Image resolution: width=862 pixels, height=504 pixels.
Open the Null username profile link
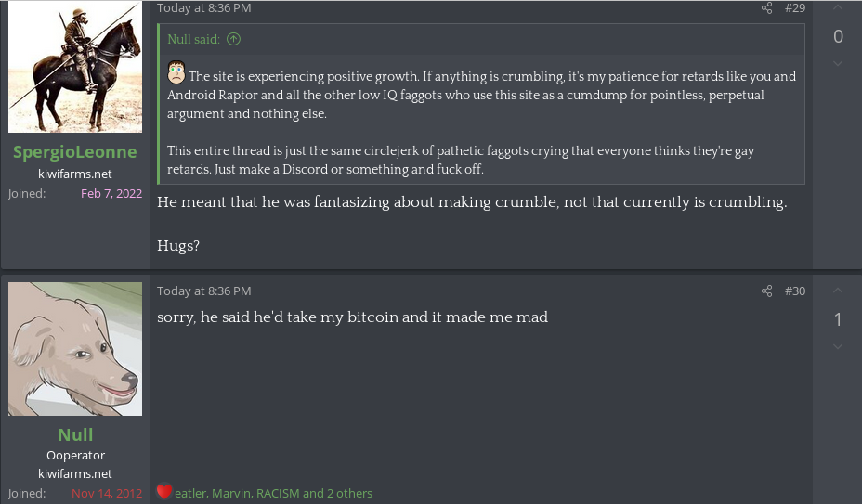tap(75, 434)
